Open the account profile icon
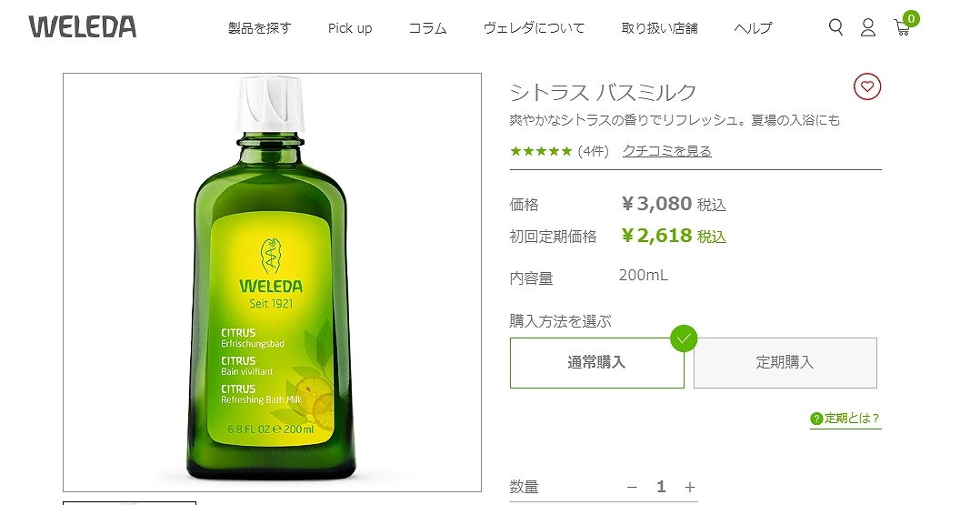This screenshot has width=980, height=505. [x=868, y=27]
